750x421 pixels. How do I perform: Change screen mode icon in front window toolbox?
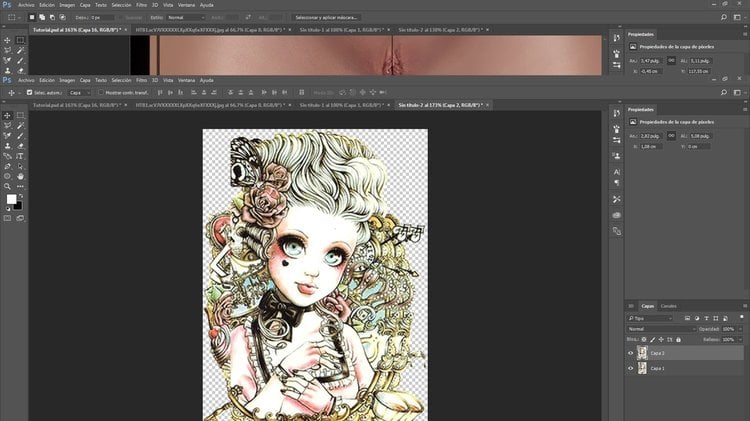pos(20,218)
